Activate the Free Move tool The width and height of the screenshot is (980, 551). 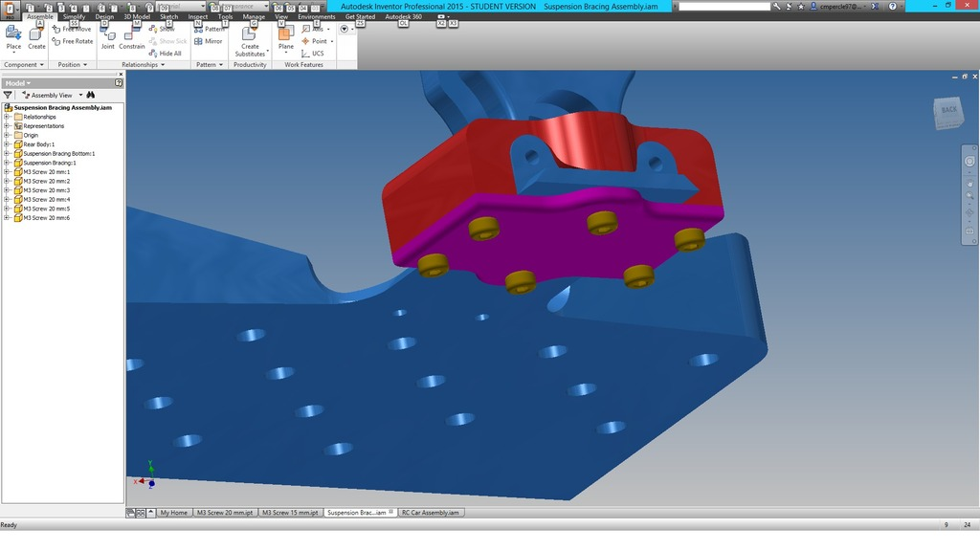pyautogui.click(x=72, y=30)
